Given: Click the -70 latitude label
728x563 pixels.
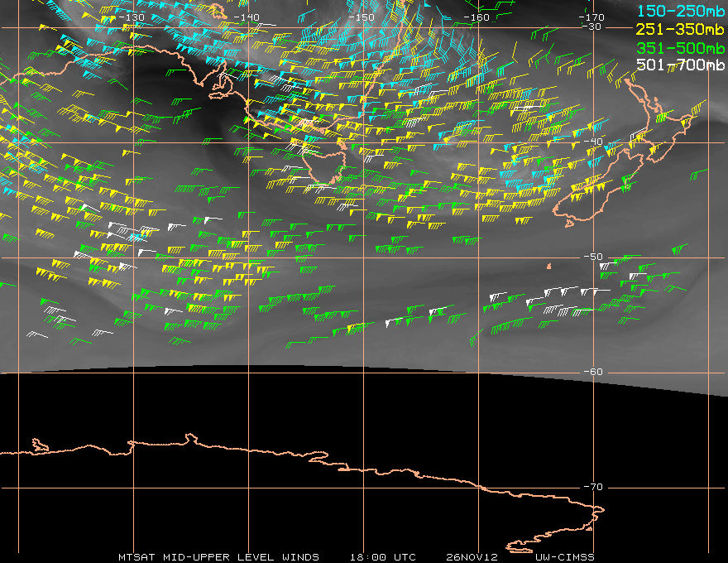Looking at the screenshot, I should 593,487.
